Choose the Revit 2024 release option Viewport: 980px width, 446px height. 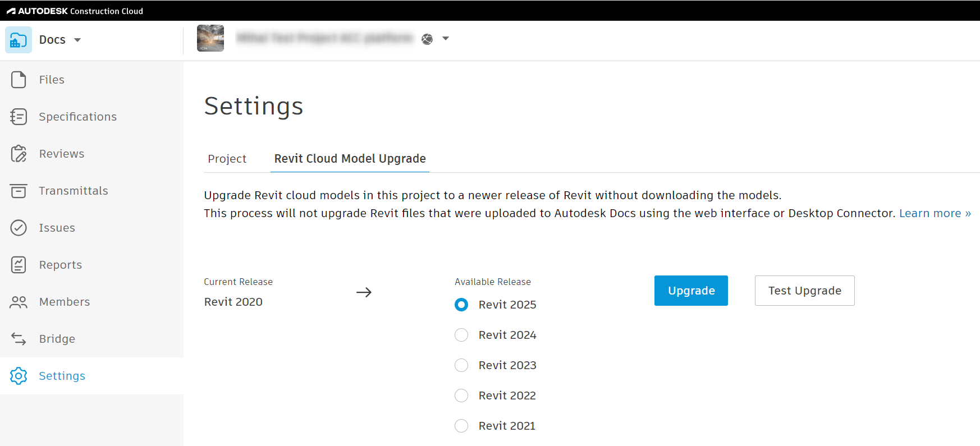(461, 335)
